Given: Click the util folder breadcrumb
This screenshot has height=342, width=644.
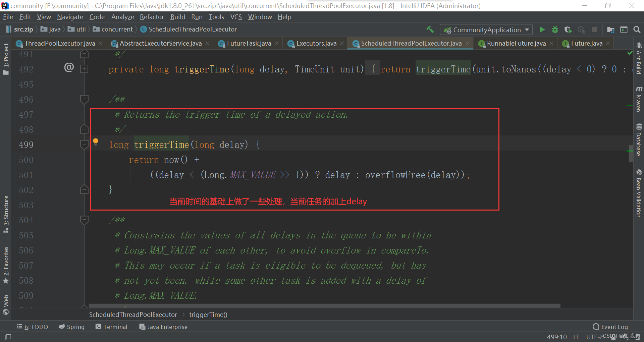Looking at the screenshot, I should tap(77, 30).
